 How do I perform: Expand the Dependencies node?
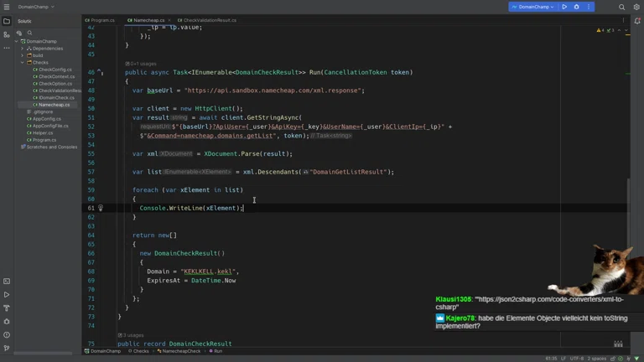pyautogui.click(x=22, y=49)
